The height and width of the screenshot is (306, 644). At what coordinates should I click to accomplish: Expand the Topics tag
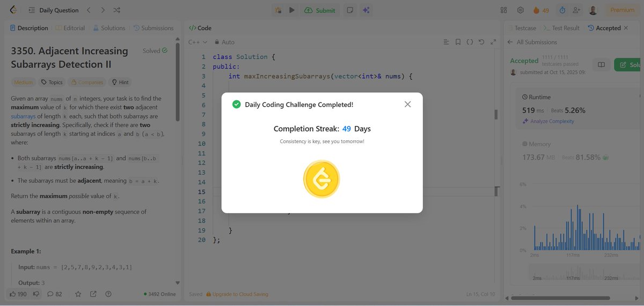(x=52, y=82)
